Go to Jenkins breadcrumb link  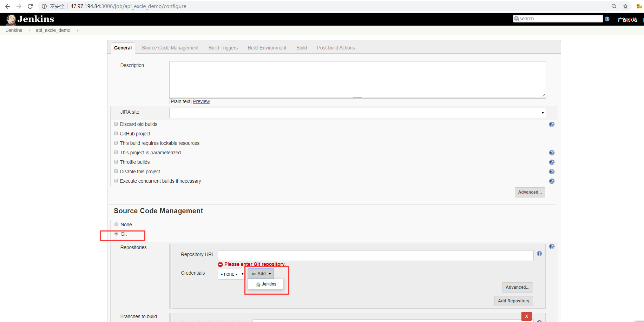tap(14, 31)
